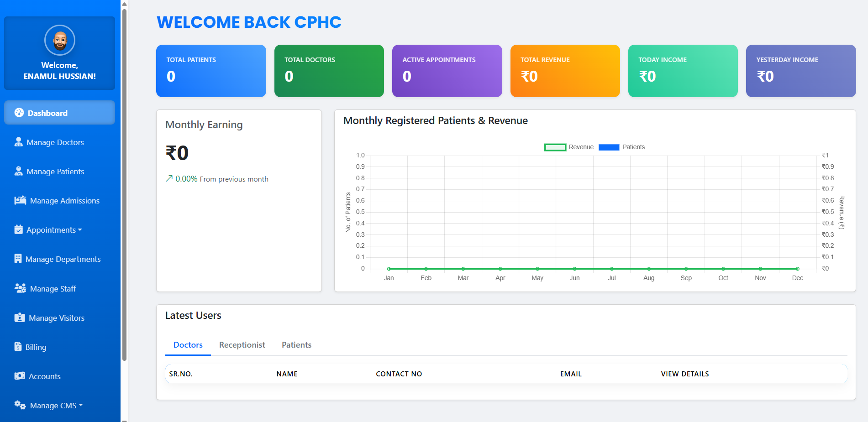The width and height of the screenshot is (868, 422).
Task: Click the Manage Staff people icon
Action: pos(20,289)
